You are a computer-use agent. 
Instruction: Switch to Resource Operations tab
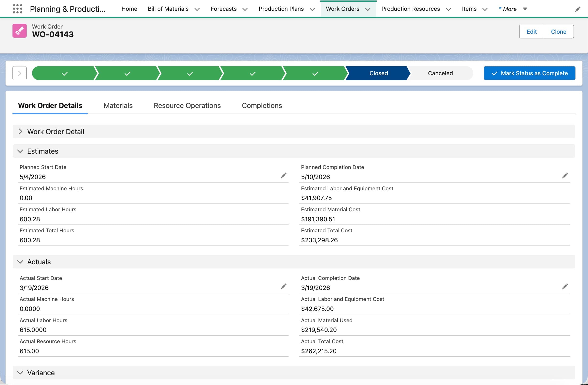click(187, 106)
